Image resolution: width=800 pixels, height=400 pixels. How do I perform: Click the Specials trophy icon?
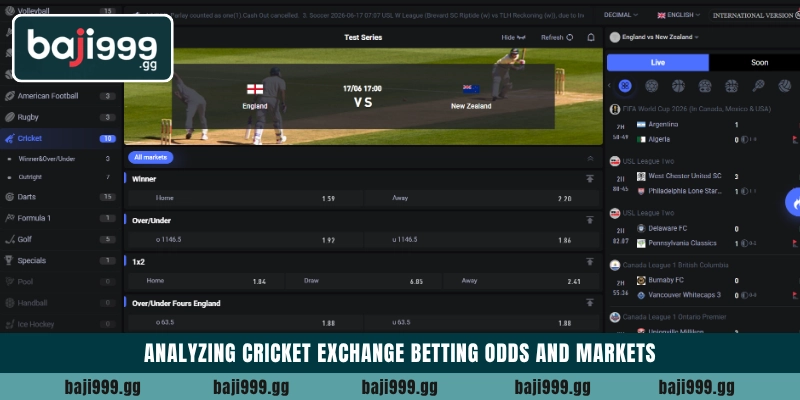(x=9, y=260)
